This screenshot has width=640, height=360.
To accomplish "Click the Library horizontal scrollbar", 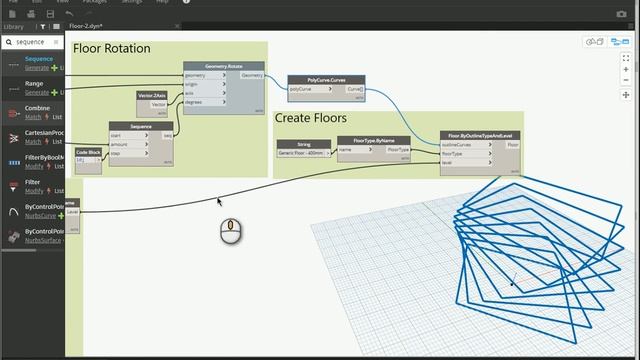I will click(19, 250).
